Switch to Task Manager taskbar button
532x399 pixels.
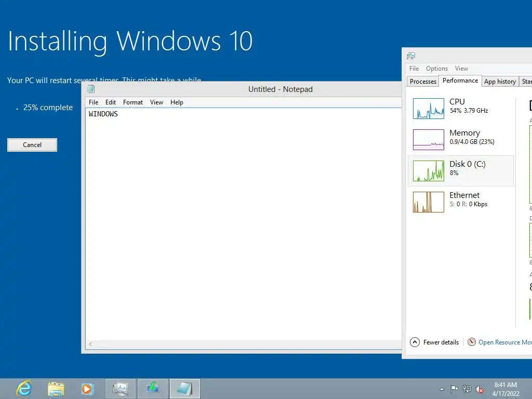pyautogui.click(x=121, y=389)
